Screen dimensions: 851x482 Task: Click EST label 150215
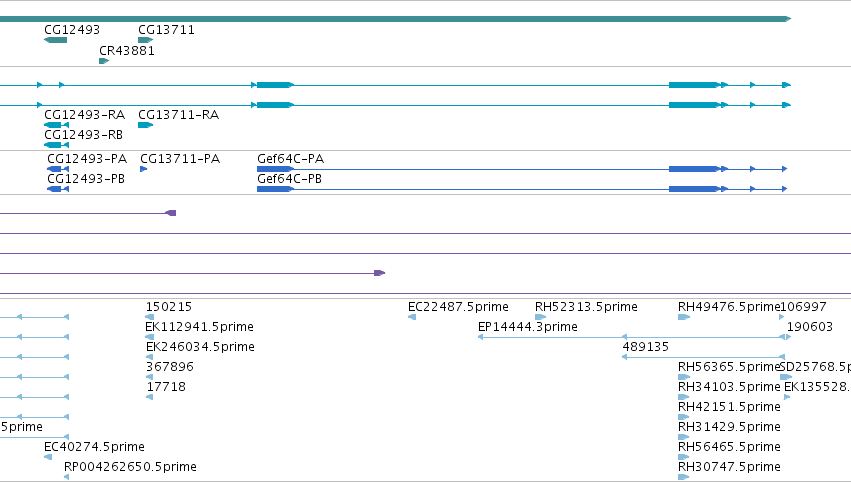click(x=169, y=307)
